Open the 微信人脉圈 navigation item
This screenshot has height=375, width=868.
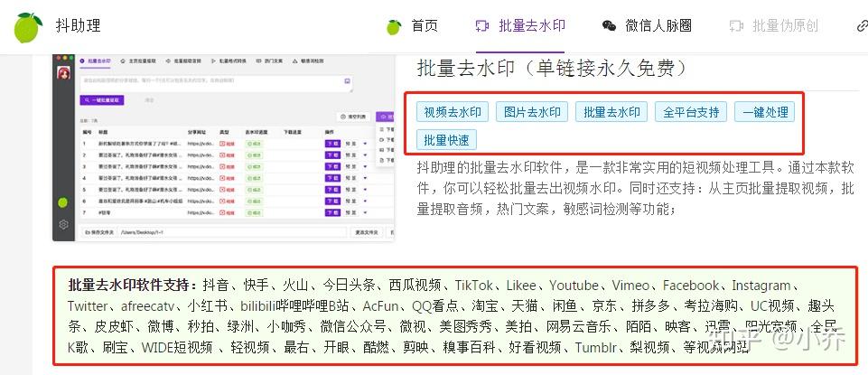[658, 26]
